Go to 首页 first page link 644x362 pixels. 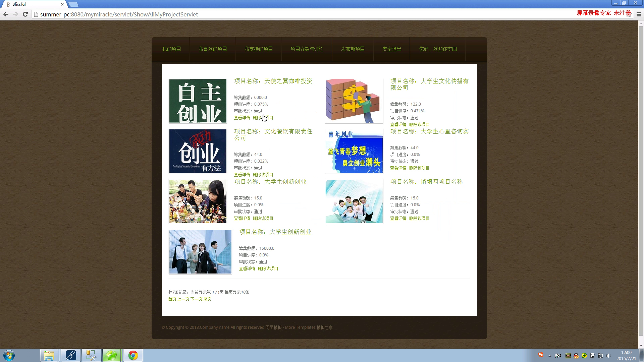[172, 299]
